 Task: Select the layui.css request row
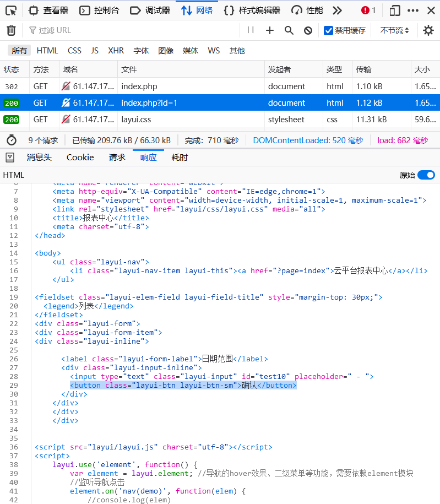[x=220, y=120]
